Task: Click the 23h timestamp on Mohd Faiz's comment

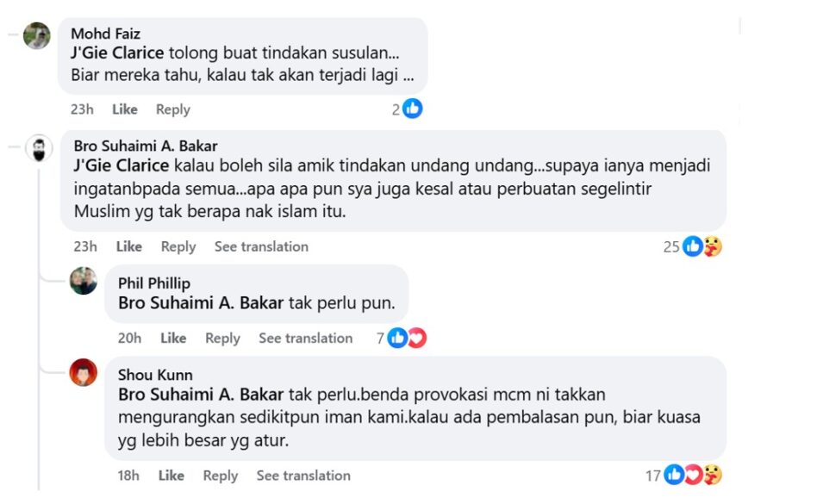Action: coord(83,109)
